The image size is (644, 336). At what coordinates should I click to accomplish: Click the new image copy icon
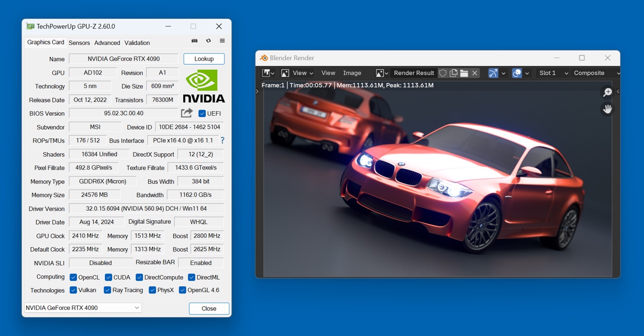453,73
